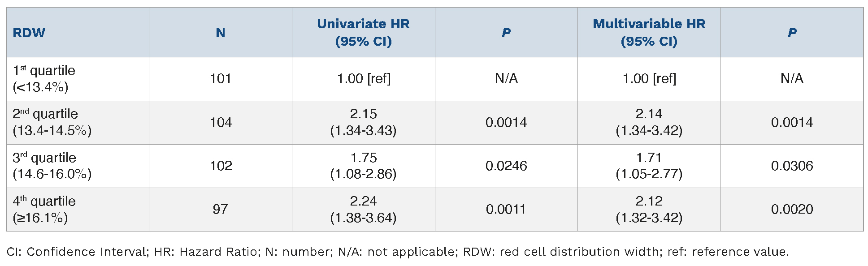
Task: Select the 2nd quartile (13.4-14.5%) row label
Action: coord(52,122)
